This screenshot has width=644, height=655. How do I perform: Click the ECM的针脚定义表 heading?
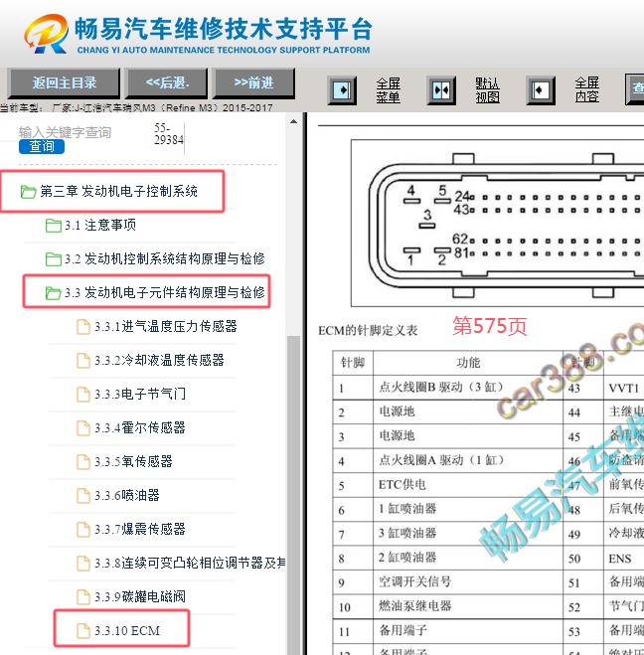tap(368, 331)
